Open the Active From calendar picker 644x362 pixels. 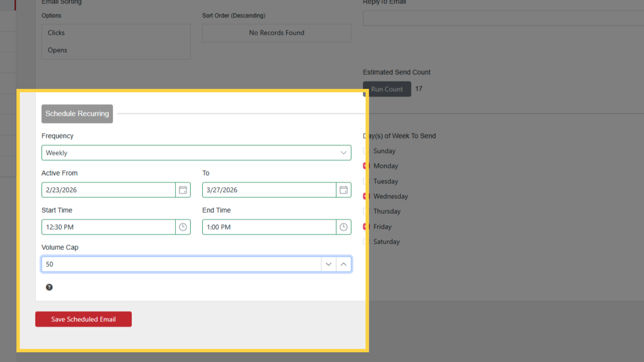tap(183, 190)
